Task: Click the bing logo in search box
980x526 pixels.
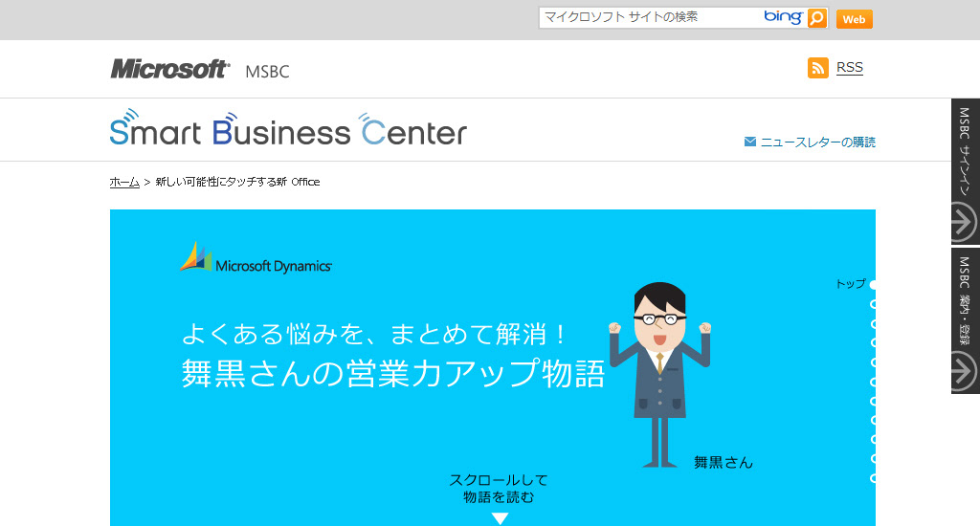Action: 783,17
